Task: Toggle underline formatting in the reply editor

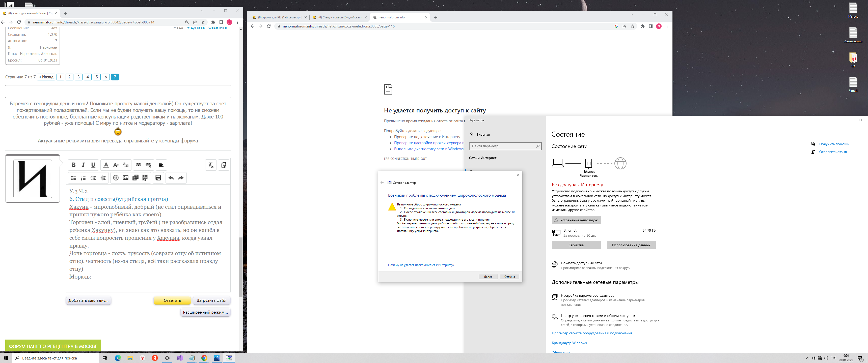Action: [93, 165]
